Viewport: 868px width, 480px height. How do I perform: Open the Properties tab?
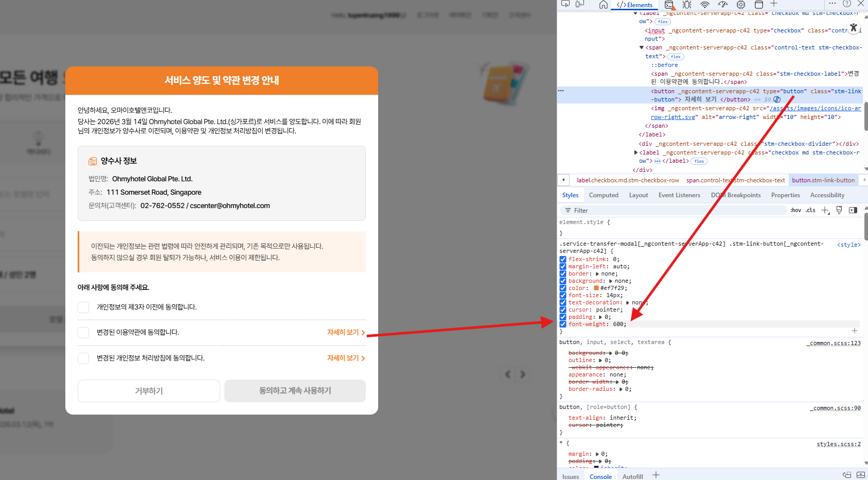point(785,195)
